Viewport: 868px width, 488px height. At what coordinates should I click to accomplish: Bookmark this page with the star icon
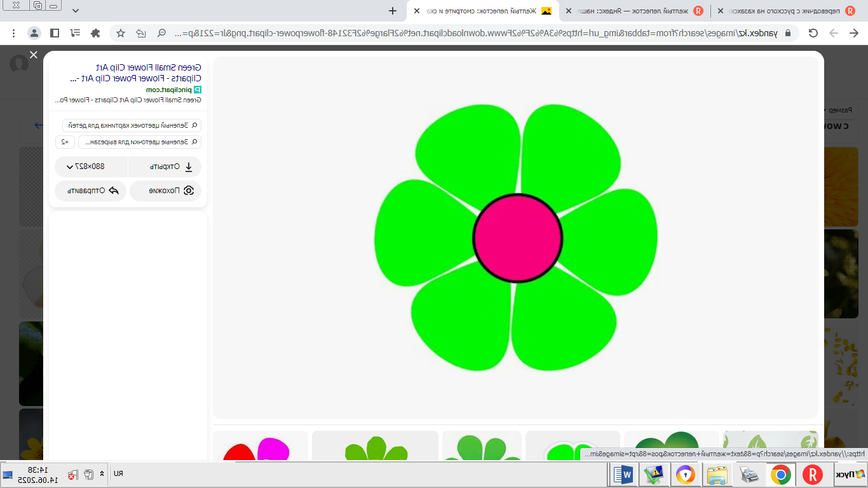coord(121,33)
